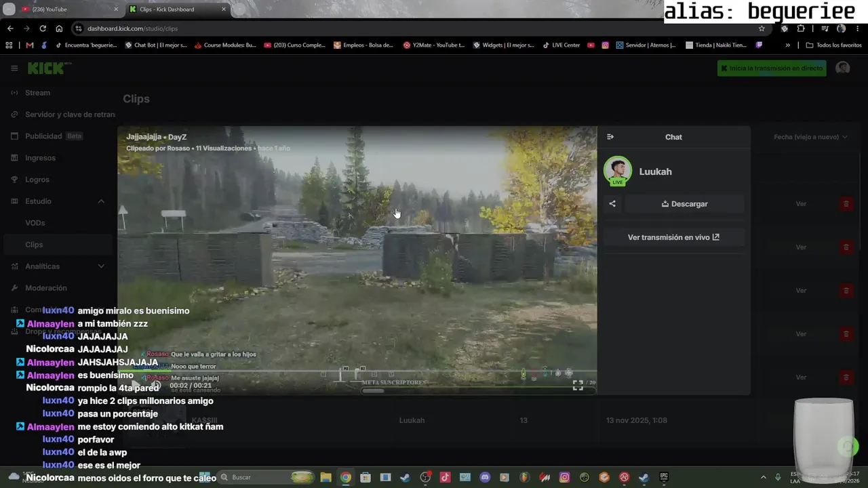This screenshot has width=868, height=488.
Task: Switch to the YouTube browser tab
Action: (x=64, y=9)
